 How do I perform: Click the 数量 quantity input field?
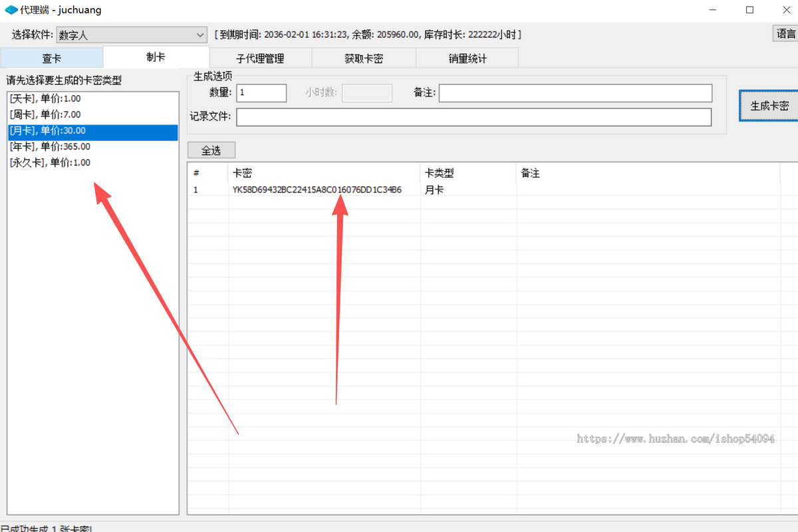(261, 93)
